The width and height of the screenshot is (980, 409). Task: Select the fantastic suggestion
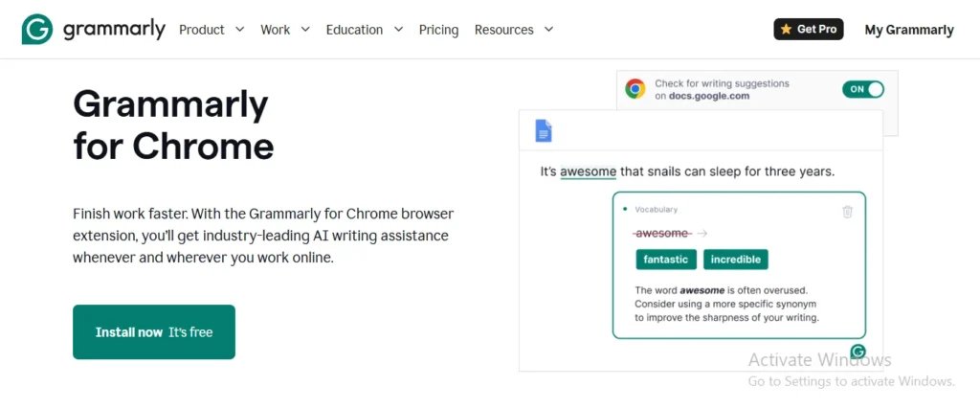(666, 260)
